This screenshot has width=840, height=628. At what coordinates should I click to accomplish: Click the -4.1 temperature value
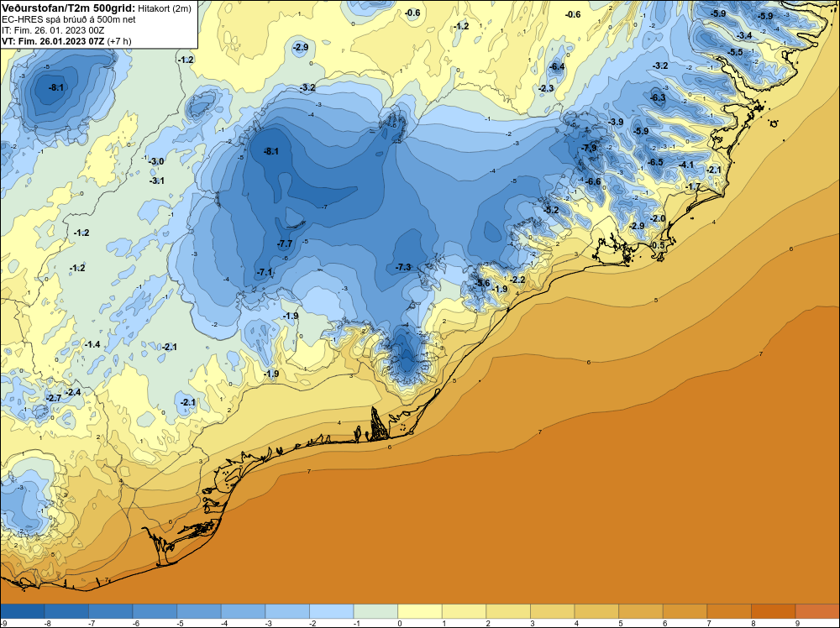(x=686, y=165)
